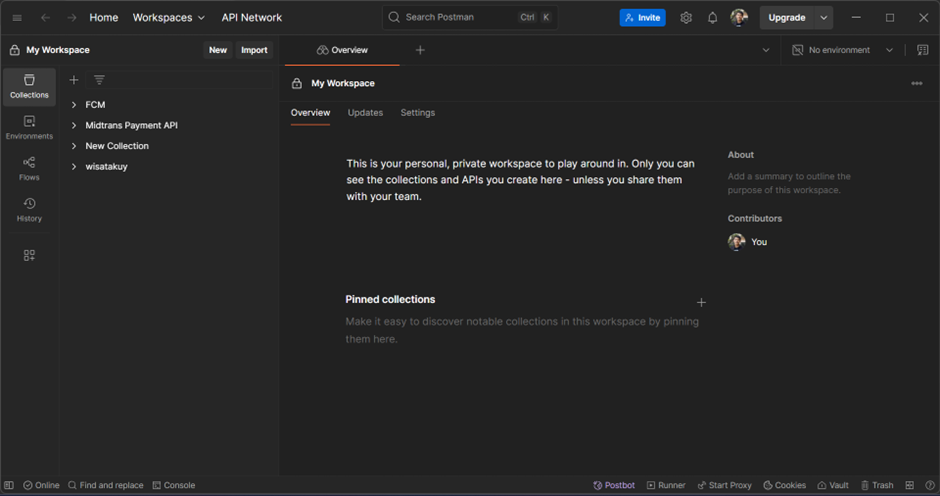Click the New button

[218, 50]
